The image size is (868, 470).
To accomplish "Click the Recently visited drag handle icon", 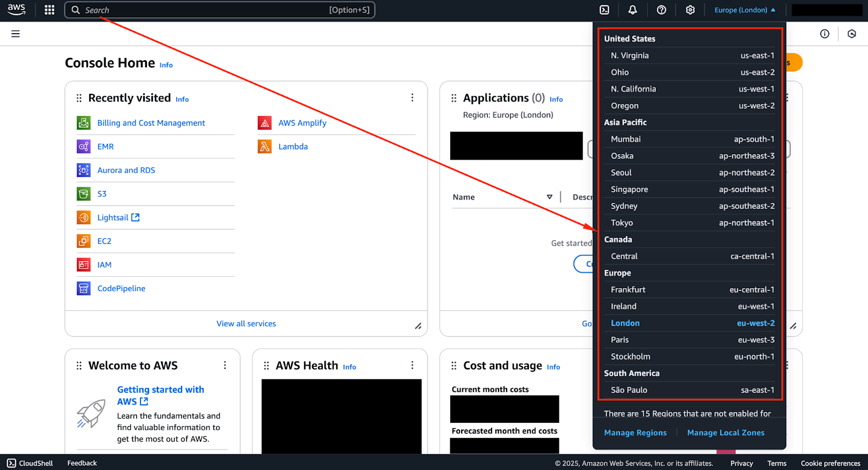I will 79,98.
